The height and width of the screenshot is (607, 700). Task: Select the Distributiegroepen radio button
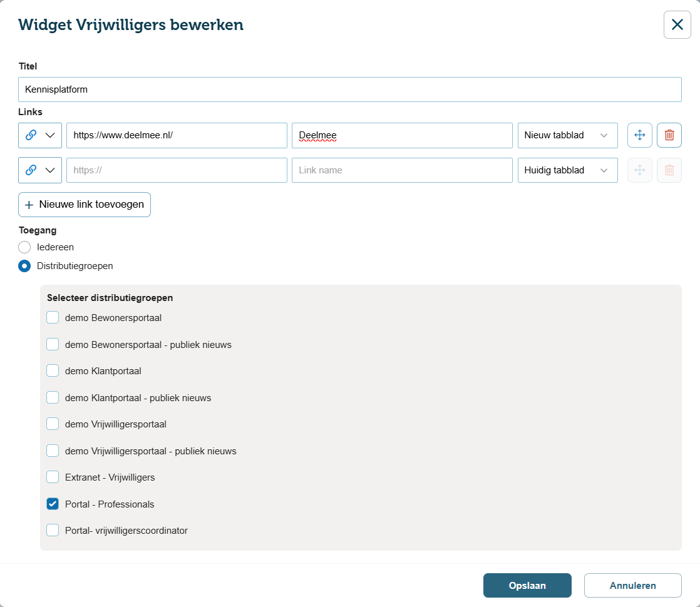(x=24, y=266)
